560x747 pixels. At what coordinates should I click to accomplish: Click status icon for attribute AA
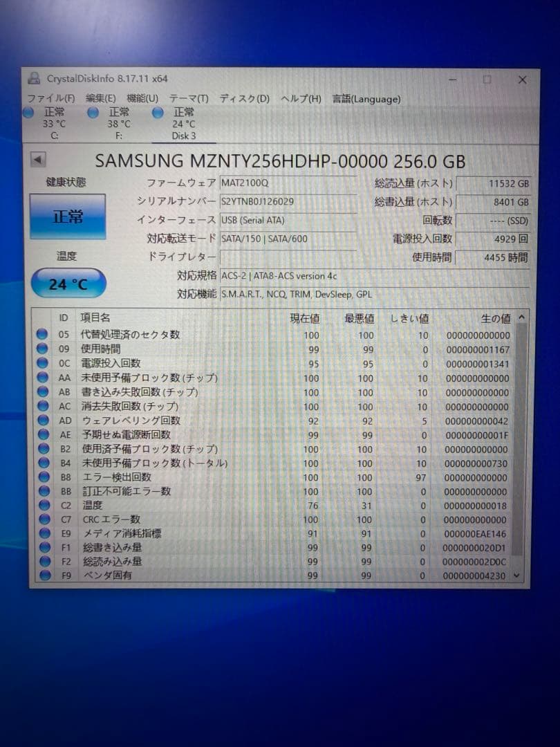click(42, 378)
